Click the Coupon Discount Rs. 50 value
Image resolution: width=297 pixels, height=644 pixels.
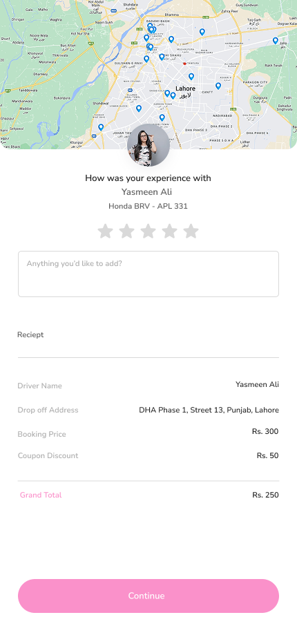click(x=267, y=455)
